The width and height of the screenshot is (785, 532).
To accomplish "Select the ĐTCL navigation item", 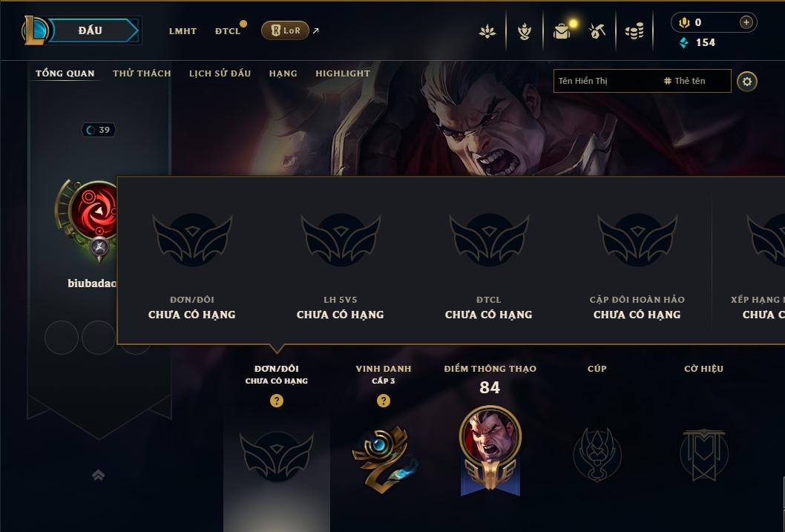I will pyautogui.click(x=228, y=31).
